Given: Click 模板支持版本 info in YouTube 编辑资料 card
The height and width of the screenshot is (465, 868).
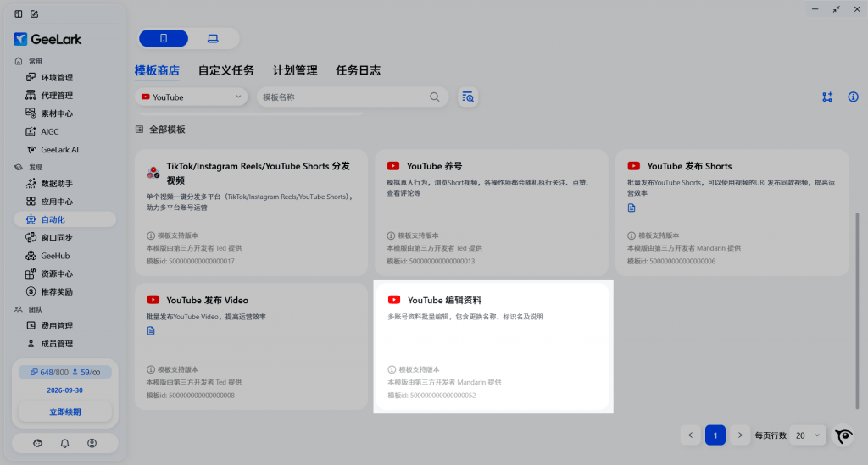Looking at the screenshot, I should coord(414,369).
